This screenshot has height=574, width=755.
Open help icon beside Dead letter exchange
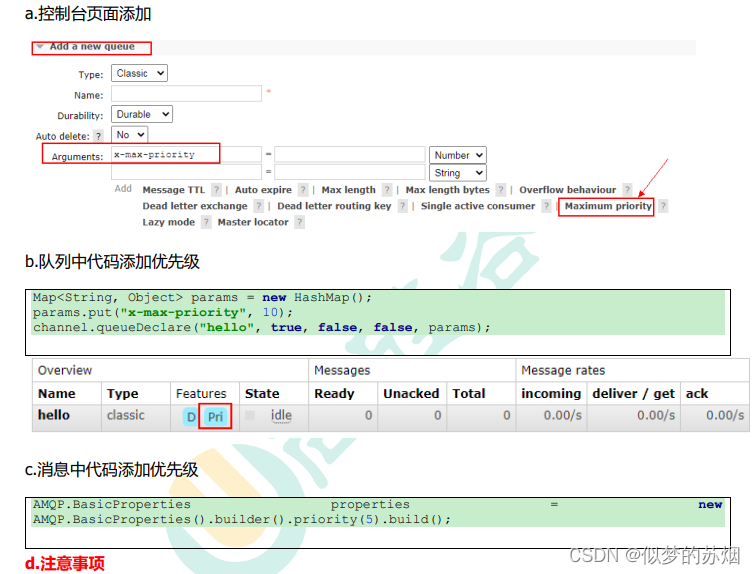[x=259, y=206]
